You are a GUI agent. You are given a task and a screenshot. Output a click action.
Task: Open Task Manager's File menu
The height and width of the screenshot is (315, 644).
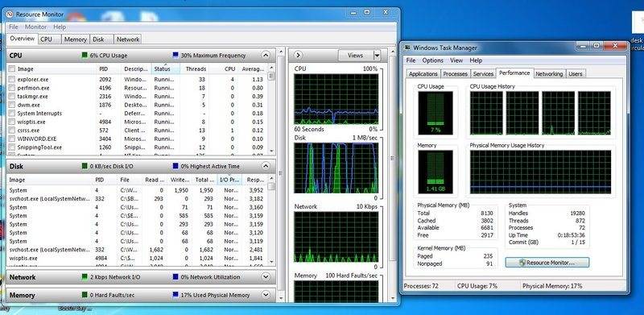(x=411, y=60)
